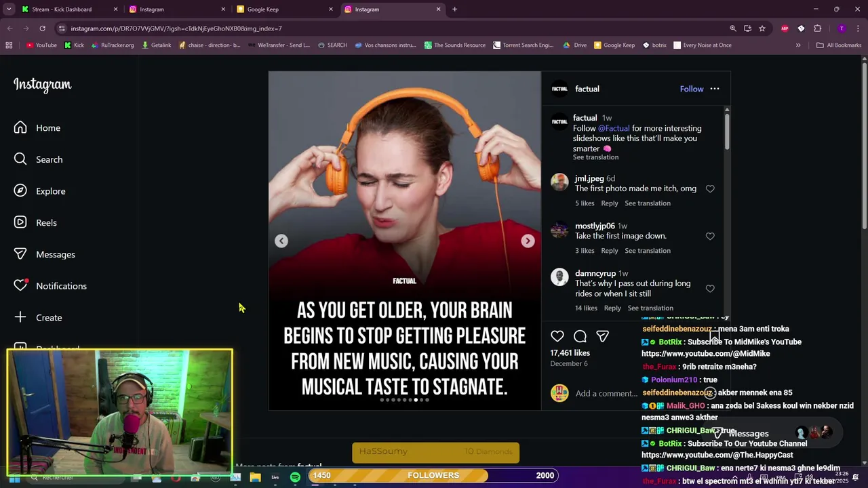Like the post with heart icon
Image resolution: width=868 pixels, height=488 pixels.
557,336
